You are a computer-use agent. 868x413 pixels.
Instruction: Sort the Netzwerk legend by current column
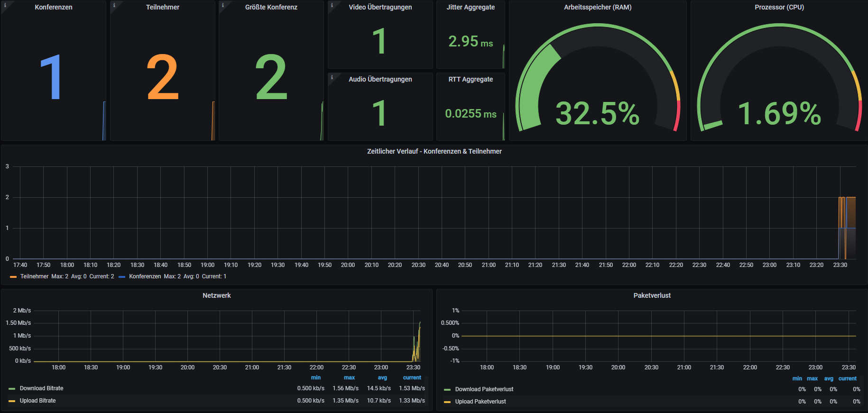pyautogui.click(x=412, y=378)
